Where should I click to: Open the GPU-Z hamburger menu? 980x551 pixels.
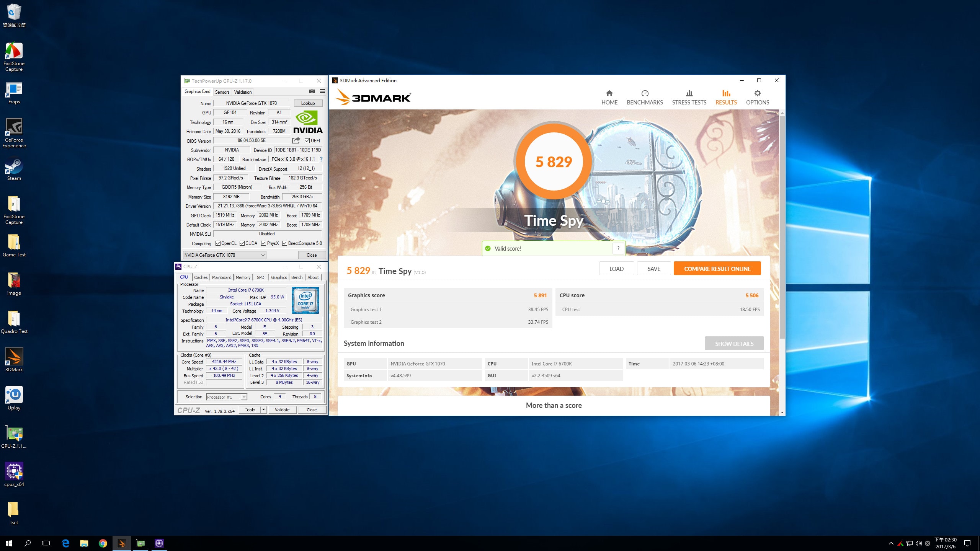coord(322,91)
